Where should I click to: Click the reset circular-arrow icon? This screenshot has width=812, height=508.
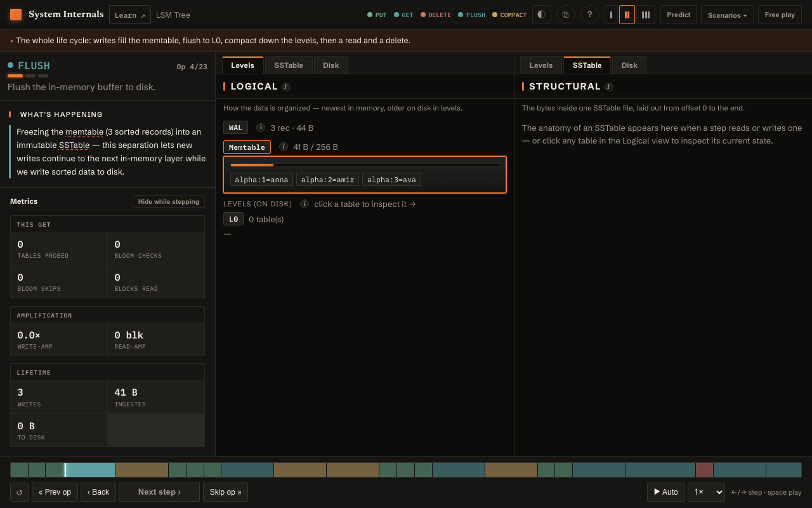coord(19,492)
